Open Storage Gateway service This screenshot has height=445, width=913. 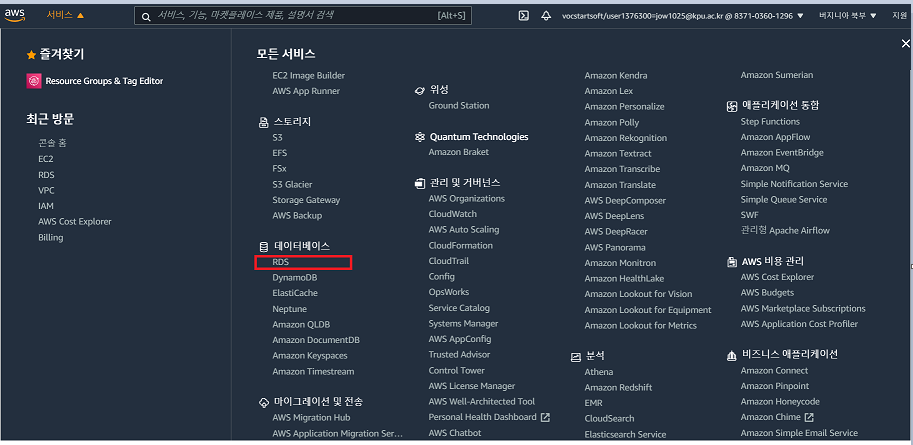(306, 200)
